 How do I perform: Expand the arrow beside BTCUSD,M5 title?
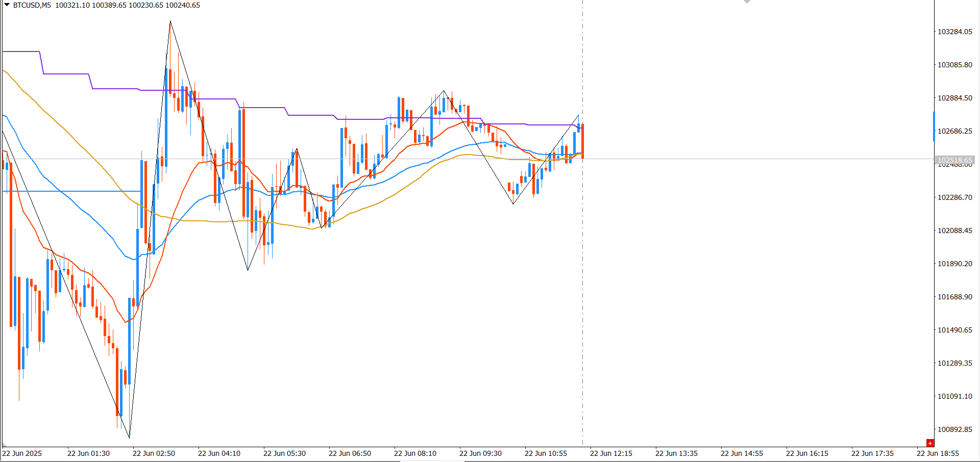[7, 5]
